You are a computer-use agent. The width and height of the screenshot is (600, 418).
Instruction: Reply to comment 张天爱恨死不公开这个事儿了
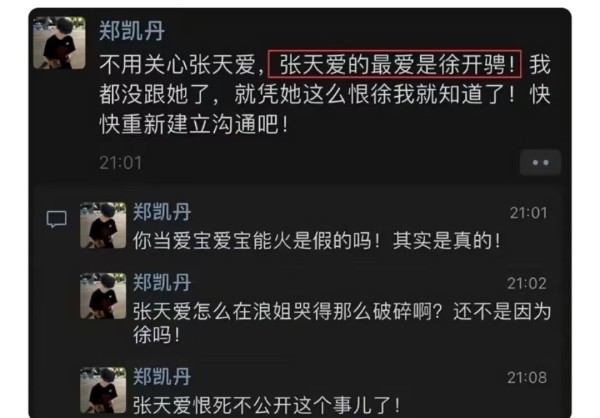coord(267,405)
